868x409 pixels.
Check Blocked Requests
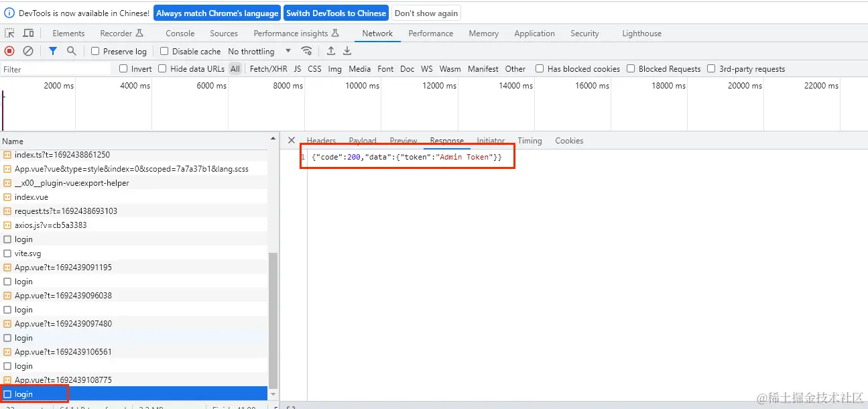[631, 68]
